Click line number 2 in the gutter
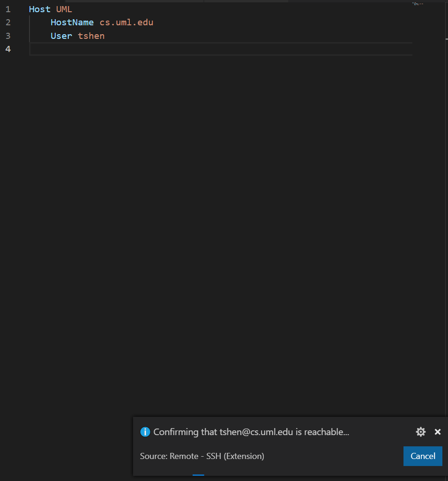This screenshot has width=448, height=481. (x=8, y=22)
